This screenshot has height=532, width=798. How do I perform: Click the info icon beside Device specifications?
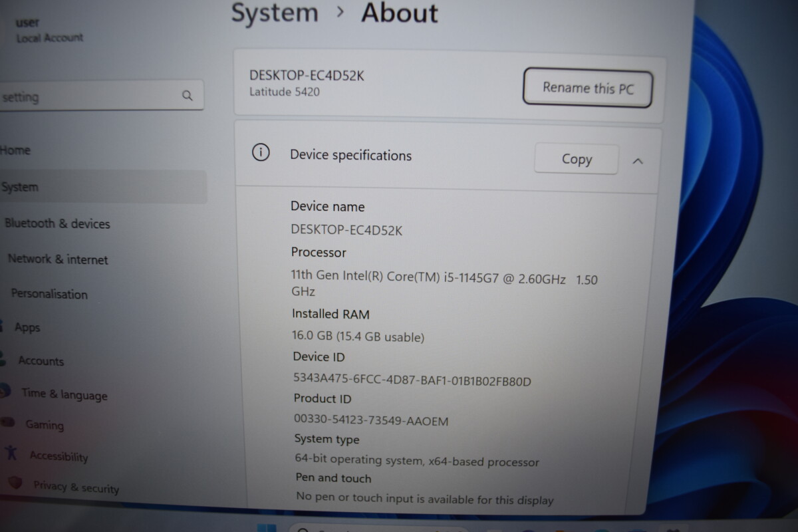[x=261, y=153]
